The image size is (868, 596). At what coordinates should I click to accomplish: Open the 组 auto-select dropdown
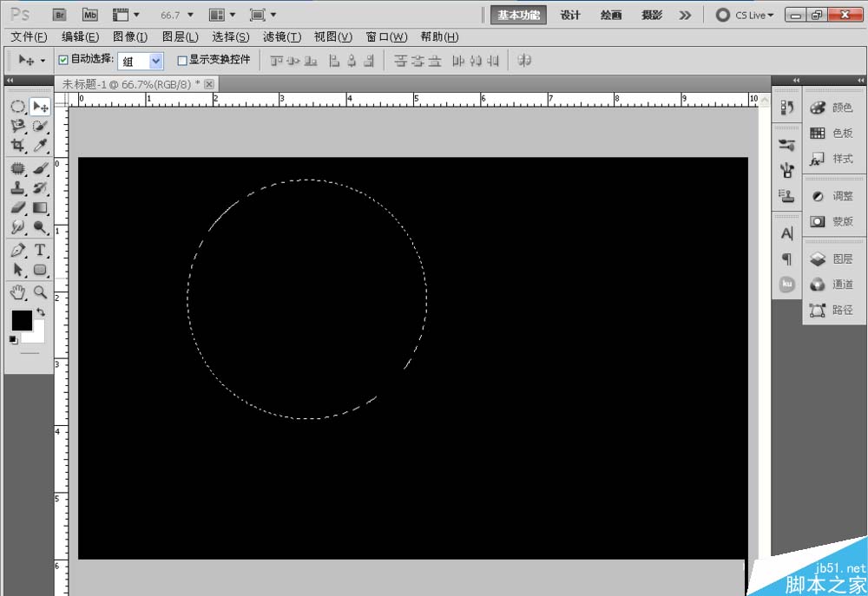coord(141,61)
